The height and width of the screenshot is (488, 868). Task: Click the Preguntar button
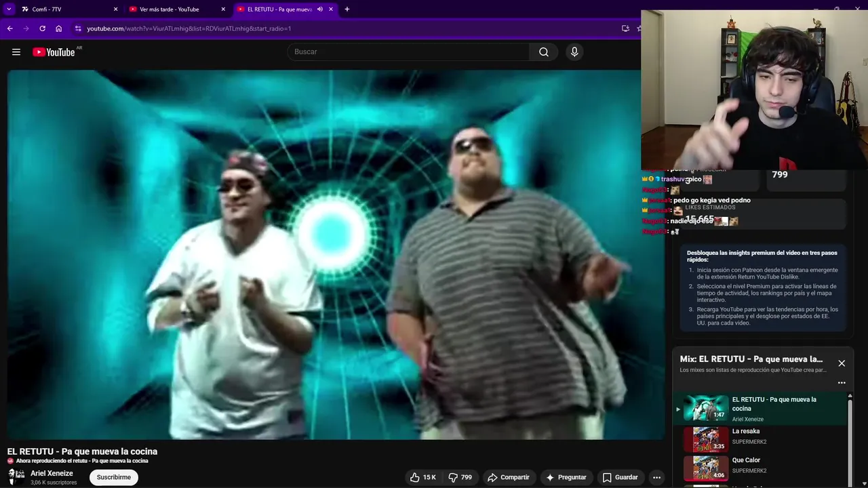pos(566,477)
